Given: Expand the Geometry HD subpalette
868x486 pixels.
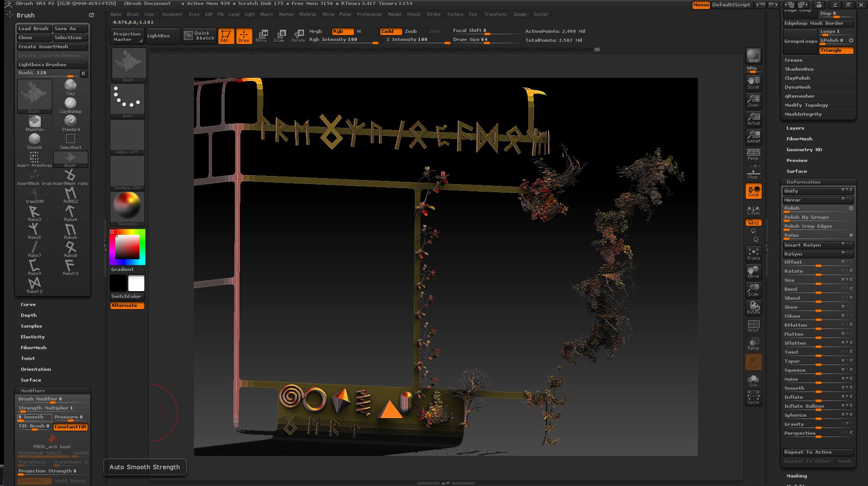Looking at the screenshot, I should pos(804,150).
